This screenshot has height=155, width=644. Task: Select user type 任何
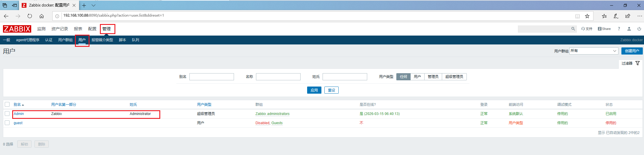tap(403, 77)
